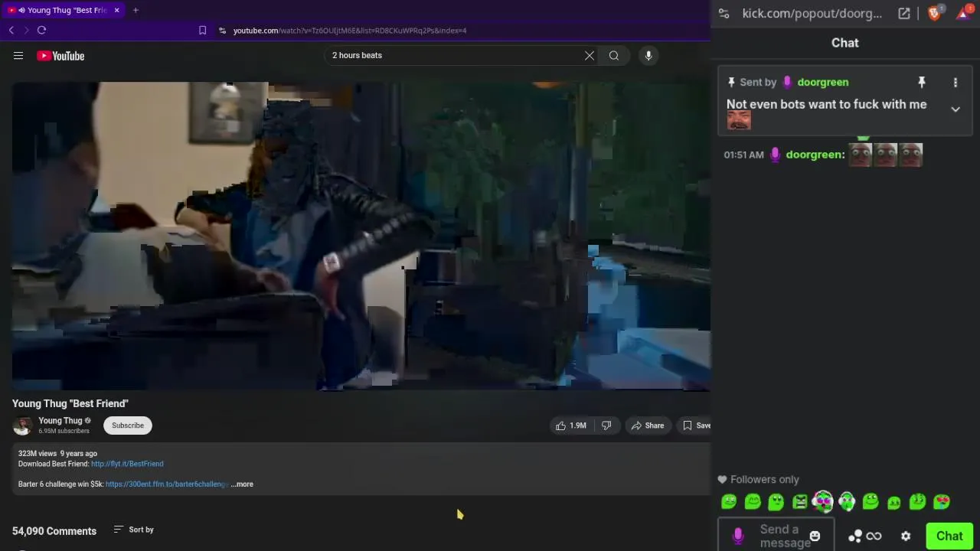The width and height of the screenshot is (980, 551).
Task: Open the Barter 6 challenge link
Action: pos(167,484)
